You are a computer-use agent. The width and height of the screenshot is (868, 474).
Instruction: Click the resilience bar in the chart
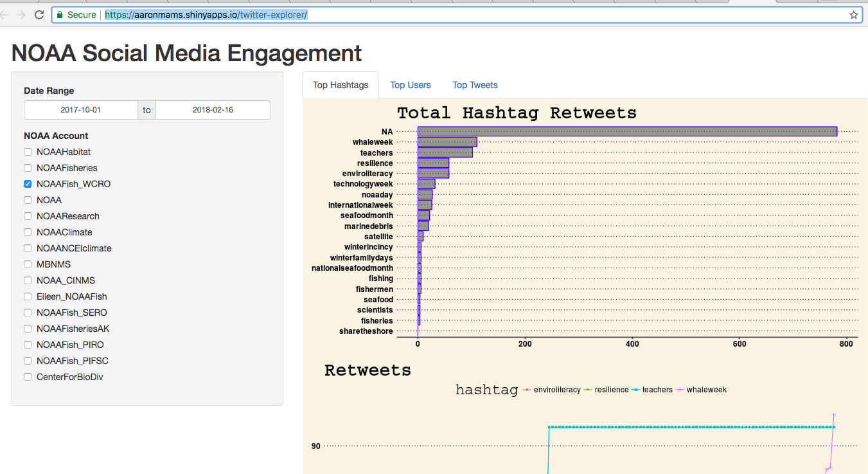433,163
